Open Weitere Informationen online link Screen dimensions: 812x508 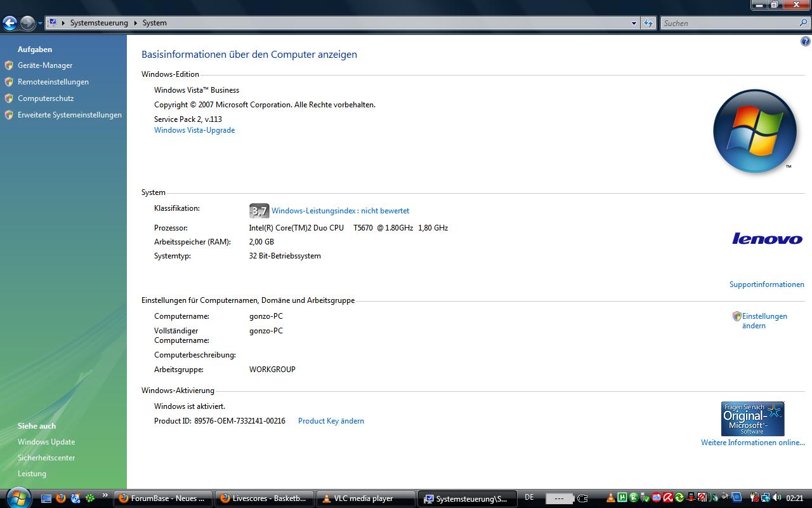(753, 443)
